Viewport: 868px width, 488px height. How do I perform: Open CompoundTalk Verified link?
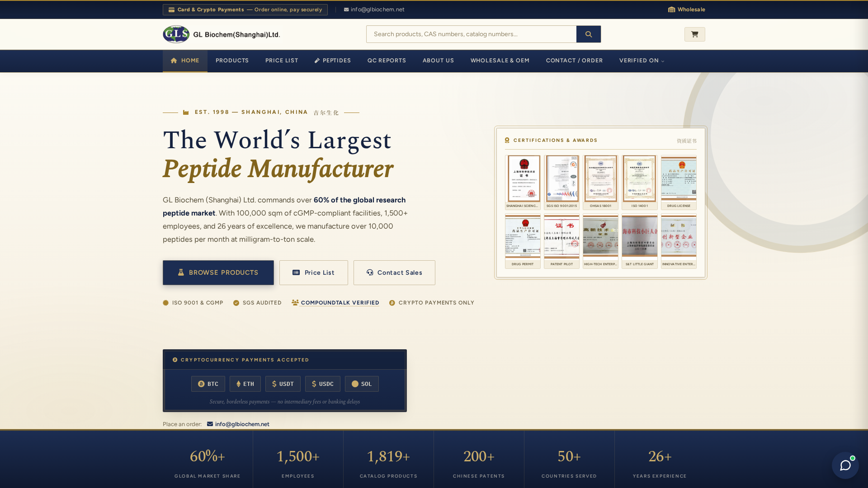click(x=335, y=303)
